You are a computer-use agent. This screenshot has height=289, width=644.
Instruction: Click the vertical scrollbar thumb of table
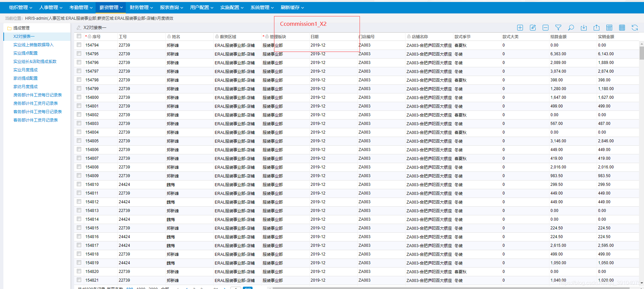click(x=642, y=53)
